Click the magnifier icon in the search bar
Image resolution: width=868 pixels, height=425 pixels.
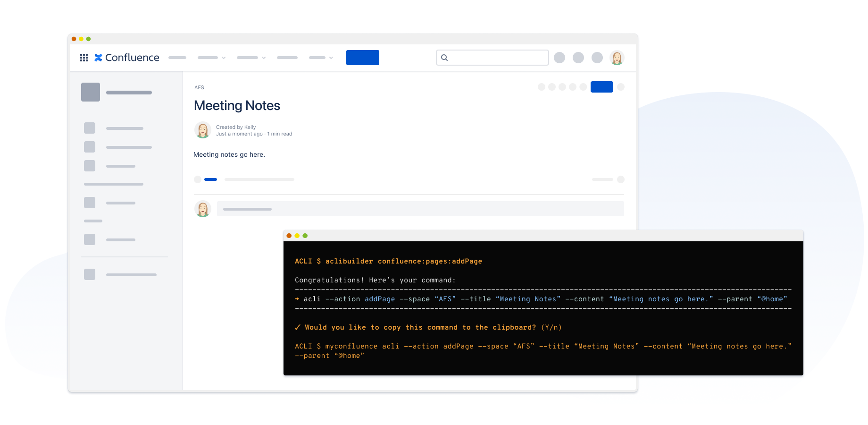[444, 57]
